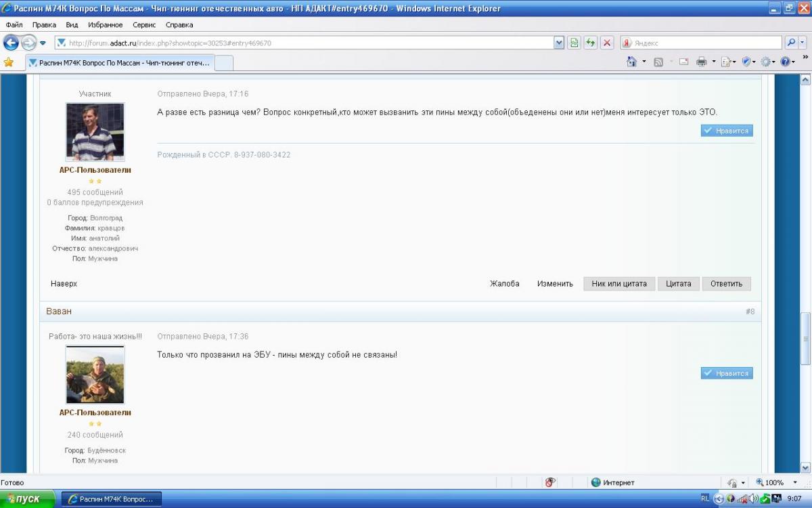Select the Распин М74К forum tab

tap(119, 62)
